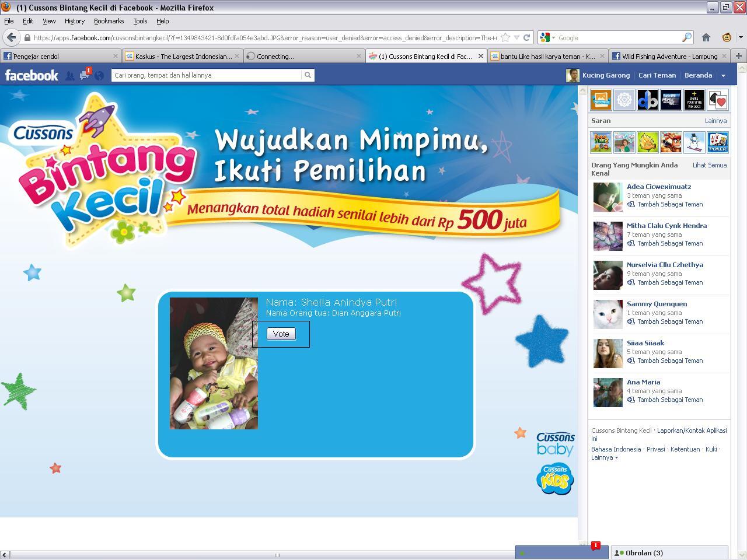Open FarmVille 2 suggested game icon

click(601, 142)
